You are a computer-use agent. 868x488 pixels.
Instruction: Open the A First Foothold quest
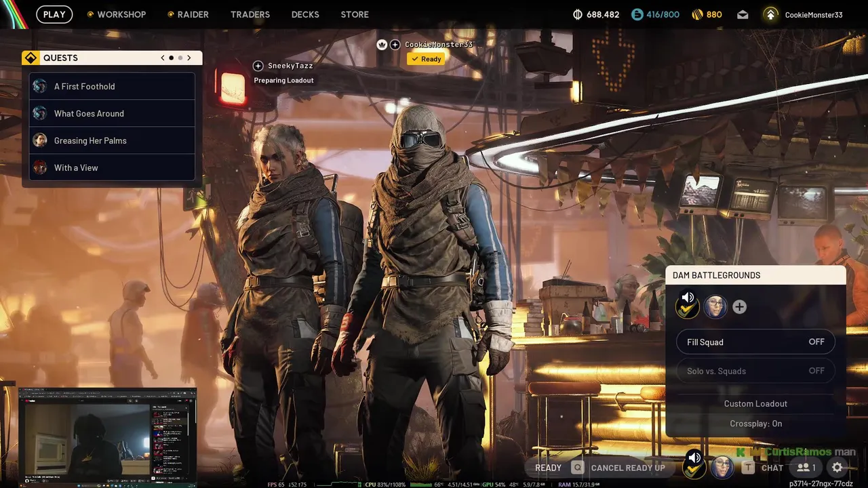click(x=112, y=86)
